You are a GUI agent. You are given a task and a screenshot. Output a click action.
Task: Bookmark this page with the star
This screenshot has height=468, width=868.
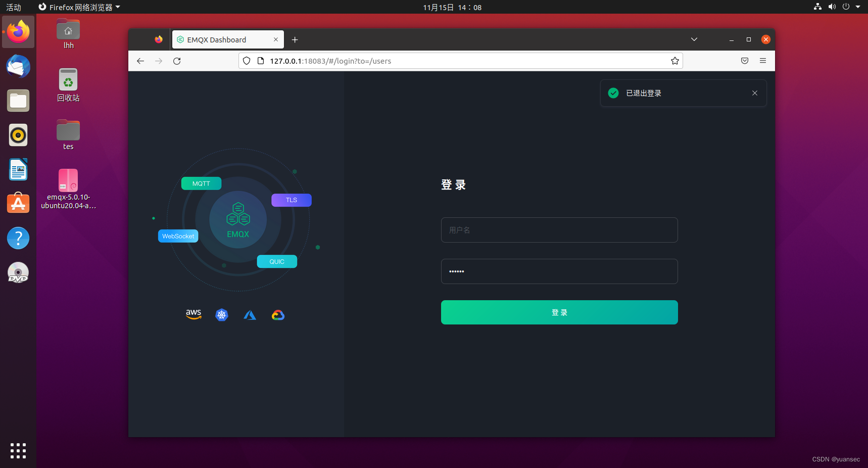coord(675,61)
